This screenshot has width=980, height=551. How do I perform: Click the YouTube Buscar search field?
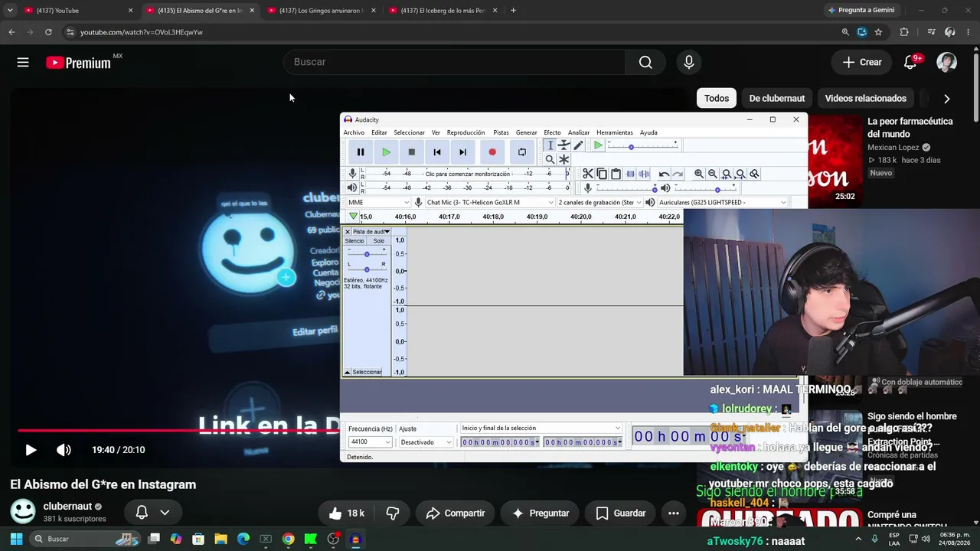pyautogui.click(x=454, y=62)
